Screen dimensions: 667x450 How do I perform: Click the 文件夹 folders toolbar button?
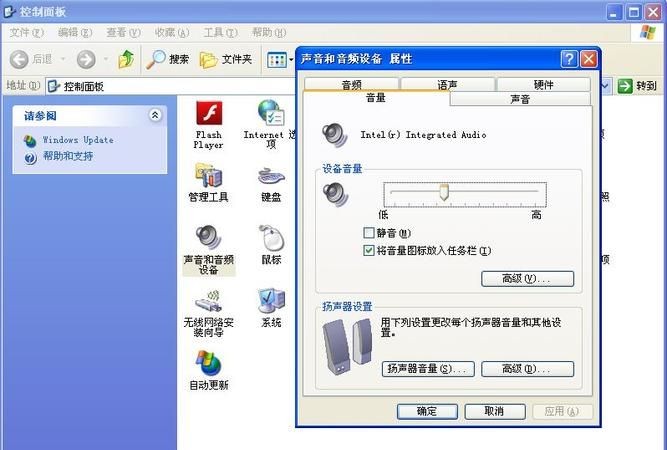click(226, 60)
